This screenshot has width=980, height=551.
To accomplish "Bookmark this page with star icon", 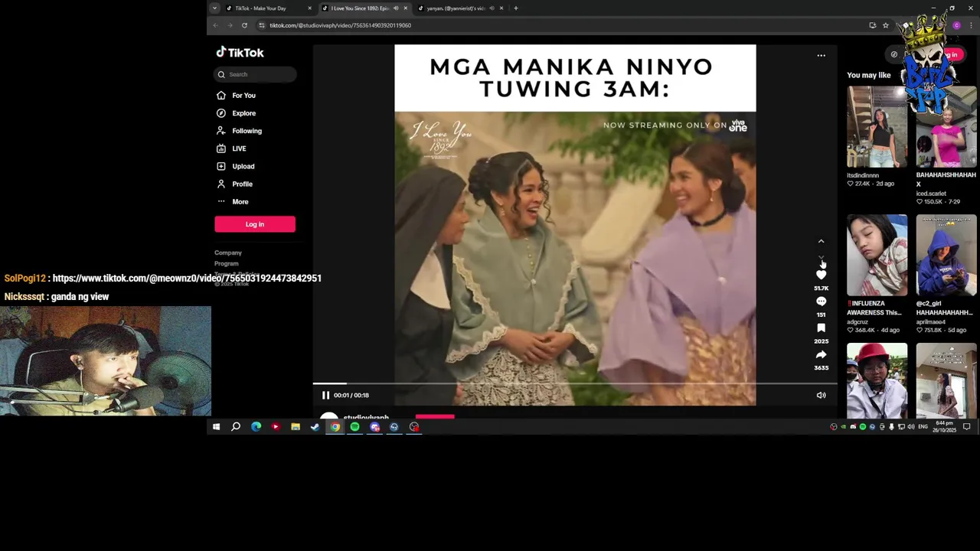I will (886, 25).
